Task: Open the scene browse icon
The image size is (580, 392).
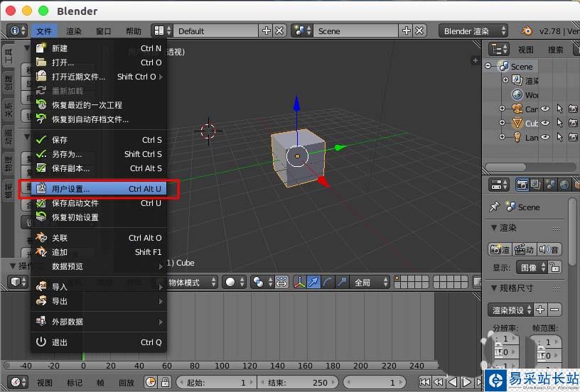Action: coord(302,31)
